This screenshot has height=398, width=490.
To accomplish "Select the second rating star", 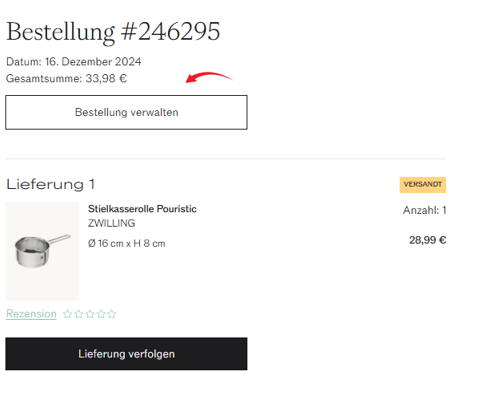I will pyautogui.click(x=79, y=314).
